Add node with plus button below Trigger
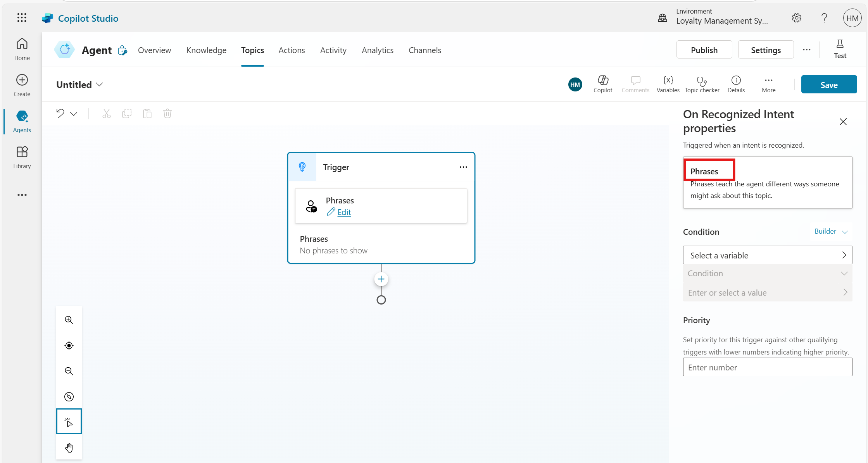Screen dimensions: 868x463 coord(381,279)
